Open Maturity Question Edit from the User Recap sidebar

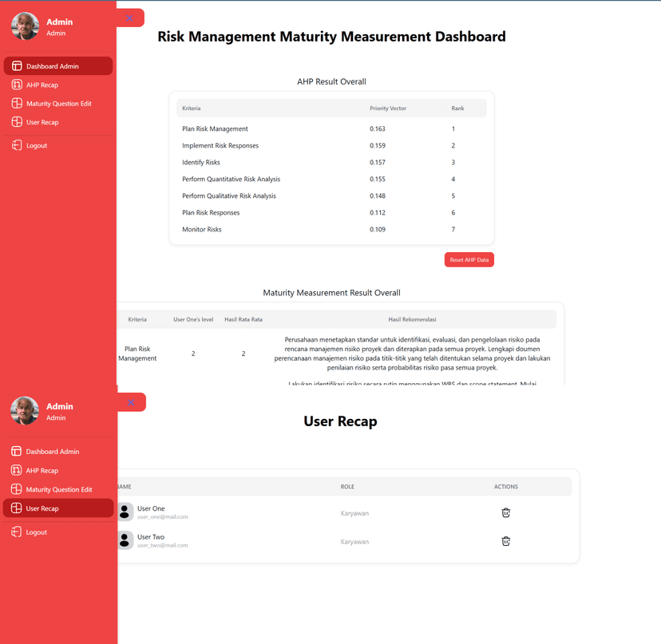point(58,489)
